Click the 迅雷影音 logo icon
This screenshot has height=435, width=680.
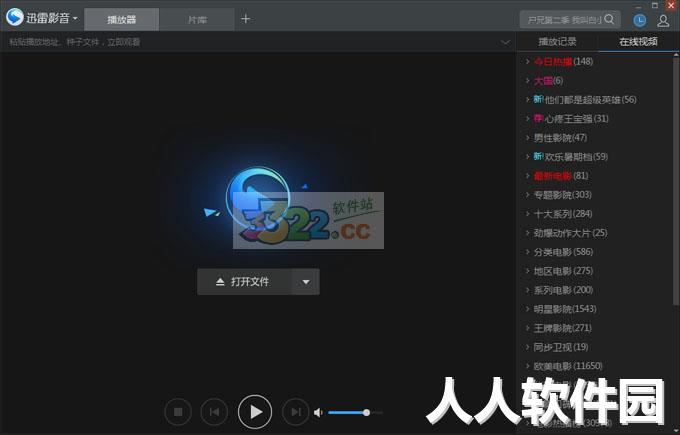coord(14,17)
